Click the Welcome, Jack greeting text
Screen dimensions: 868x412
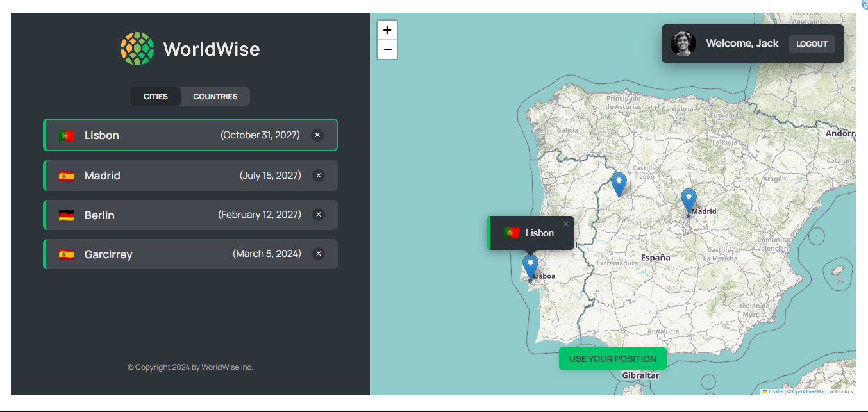pos(742,44)
